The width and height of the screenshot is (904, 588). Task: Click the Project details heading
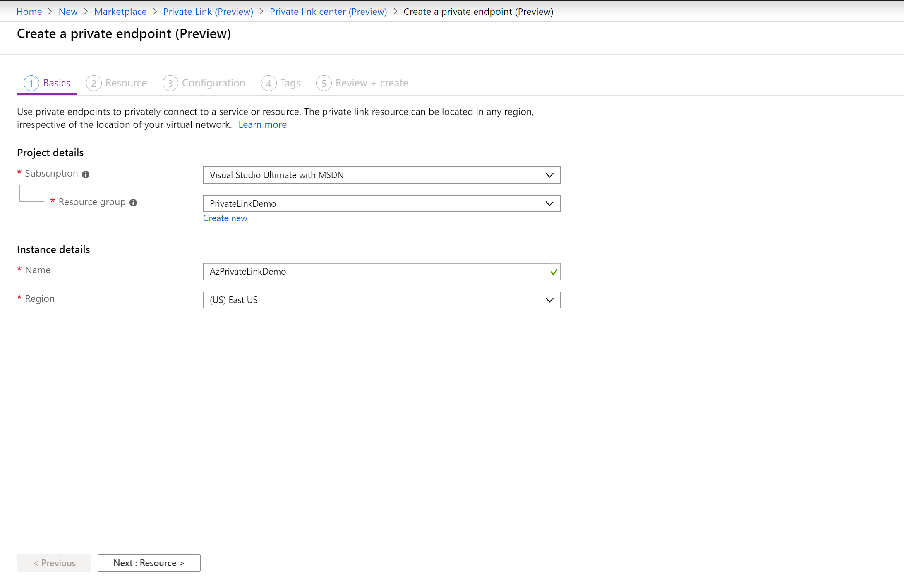coord(50,153)
